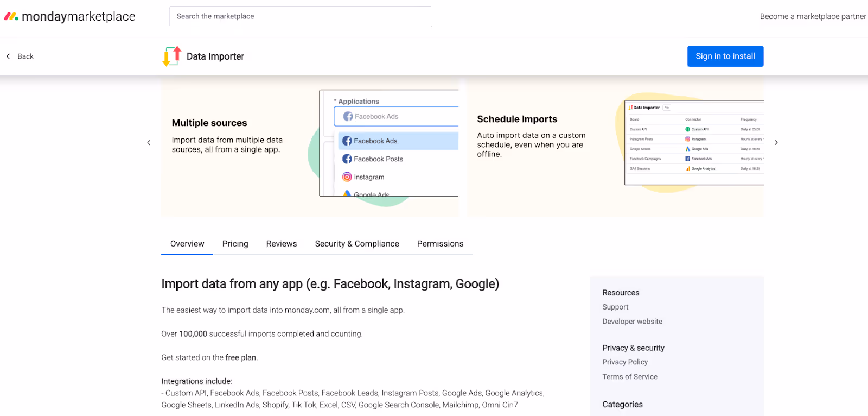The height and width of the screenshot is (416, 868).
Task: Switch to the Pricing tab
Action: (x=235, y=244)
